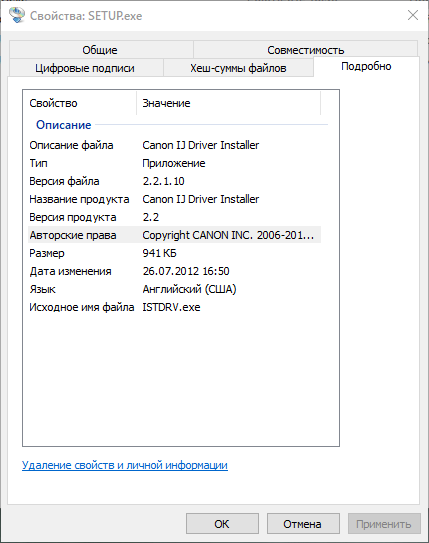Image resolution: width=429 pixels, height=543 pixels.
Task: Select the Описание файла property row
Action: pyautogui.click(x=175, y=145)
